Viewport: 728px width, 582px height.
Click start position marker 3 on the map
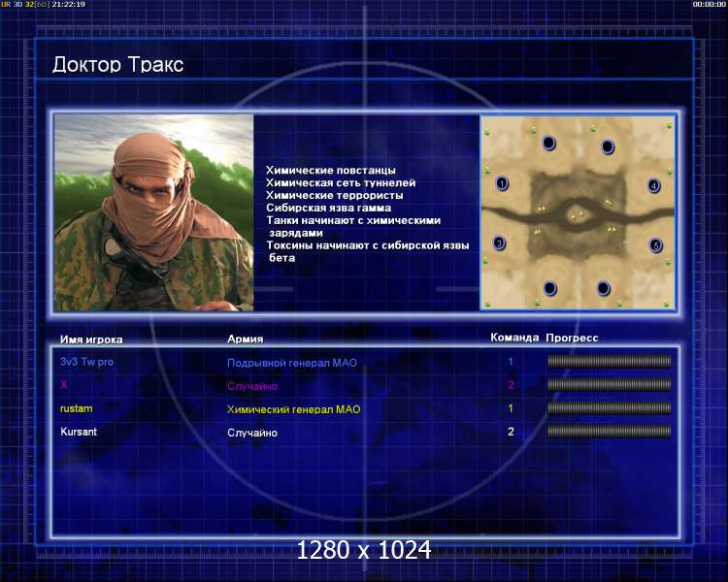(499, 242)
